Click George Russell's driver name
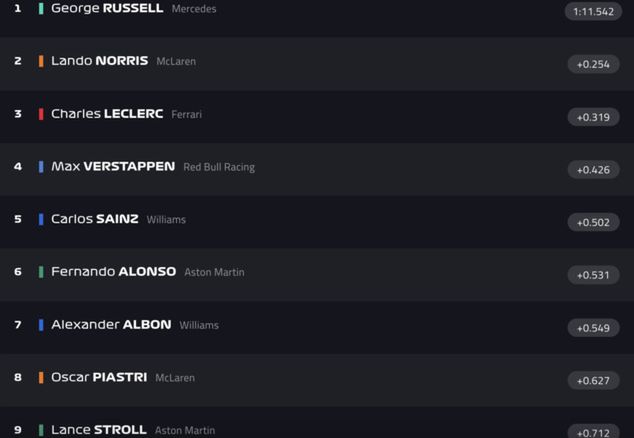 pyautogui.click(x=107, y=9)
